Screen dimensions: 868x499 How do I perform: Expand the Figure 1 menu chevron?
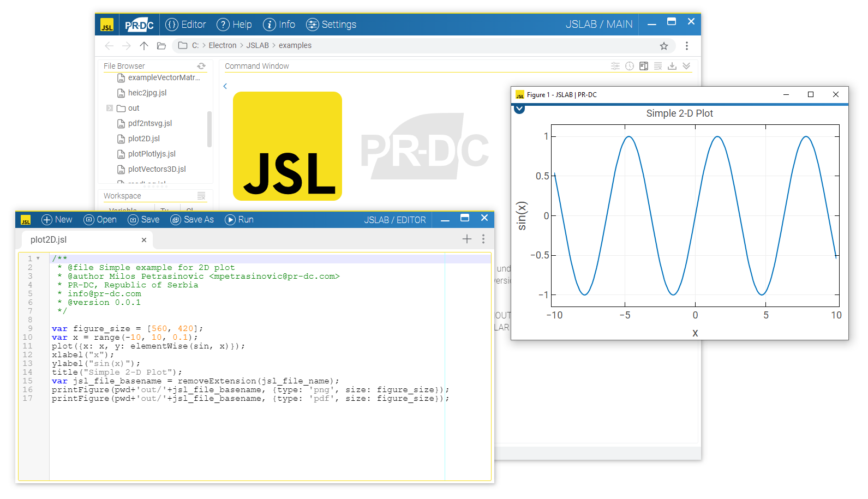pos(519,109)
